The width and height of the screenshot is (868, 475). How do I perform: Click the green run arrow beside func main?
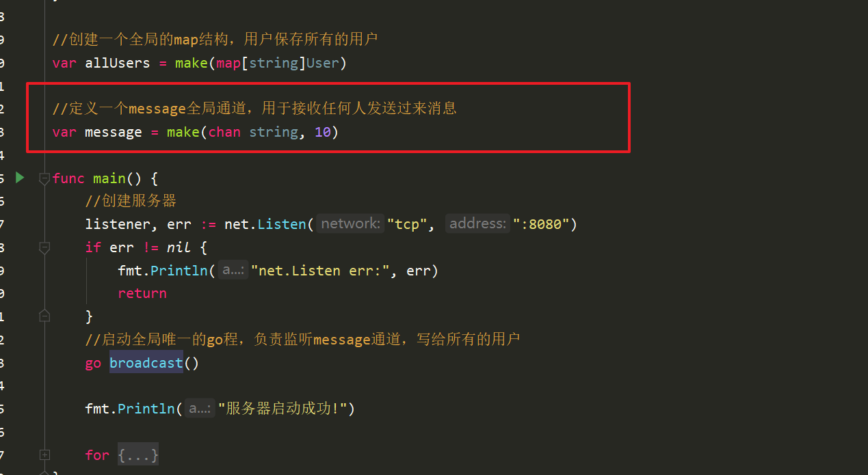20,178
